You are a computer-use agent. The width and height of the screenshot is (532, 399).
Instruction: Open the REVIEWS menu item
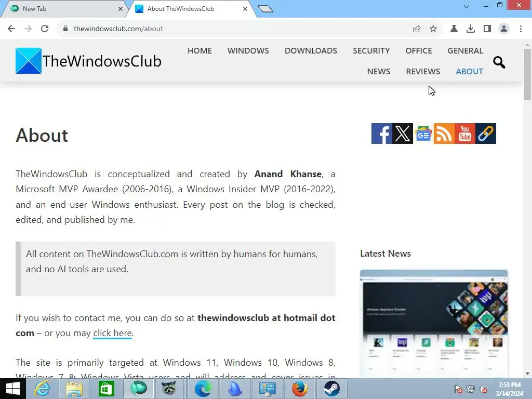(x=423, y=72)
